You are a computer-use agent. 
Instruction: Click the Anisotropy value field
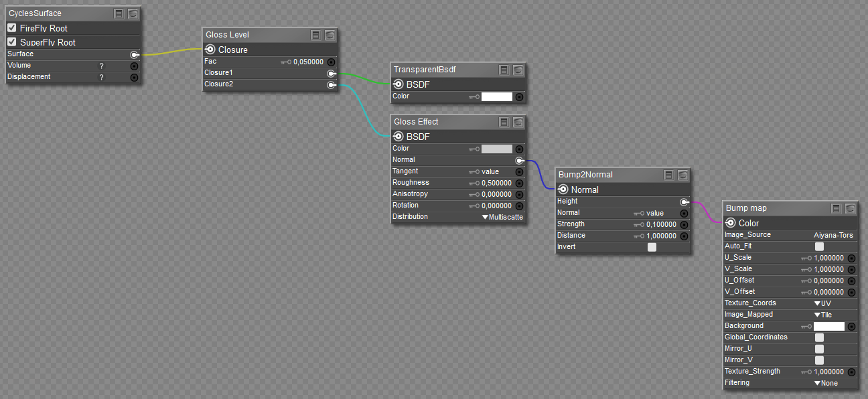click(x=497, y=195)
